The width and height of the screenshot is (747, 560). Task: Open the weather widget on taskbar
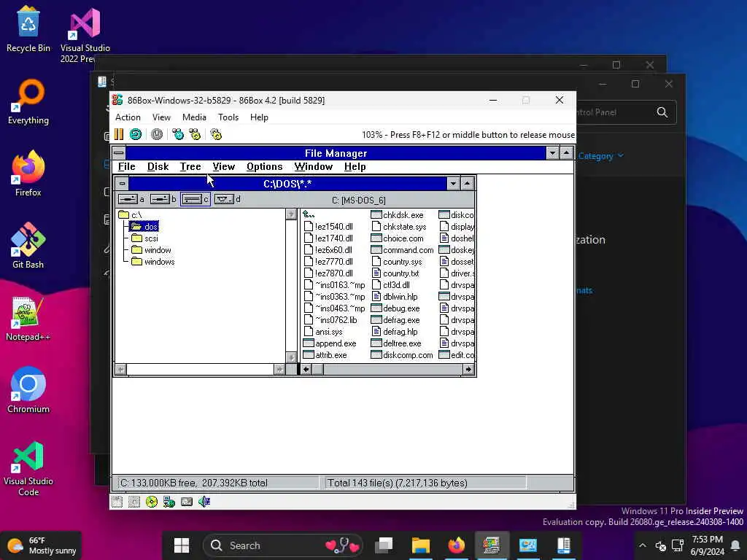tap(42, 545)
